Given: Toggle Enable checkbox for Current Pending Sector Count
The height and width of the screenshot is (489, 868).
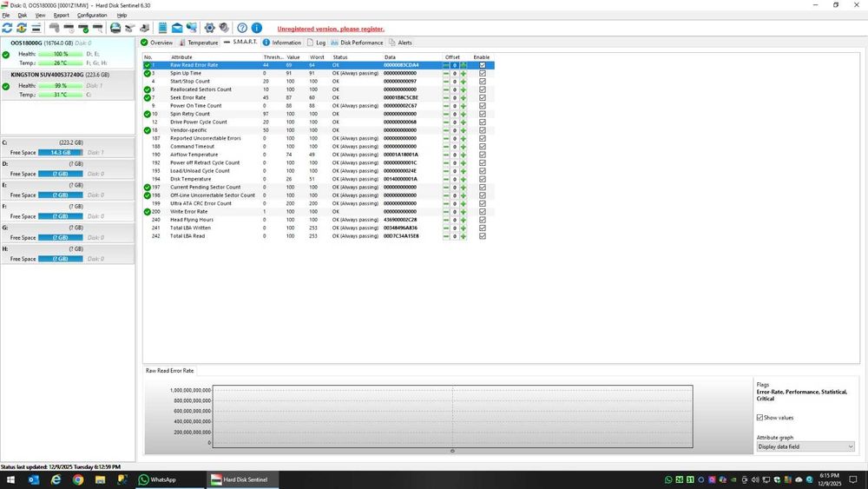Looking at the screenshot, I should point(482,188).
